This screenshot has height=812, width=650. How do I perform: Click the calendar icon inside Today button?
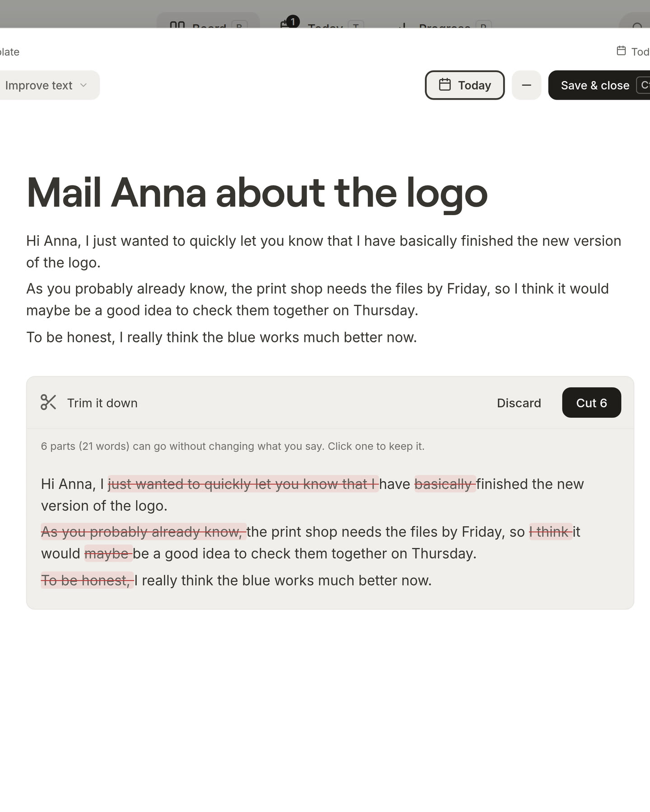pos(445,85)
